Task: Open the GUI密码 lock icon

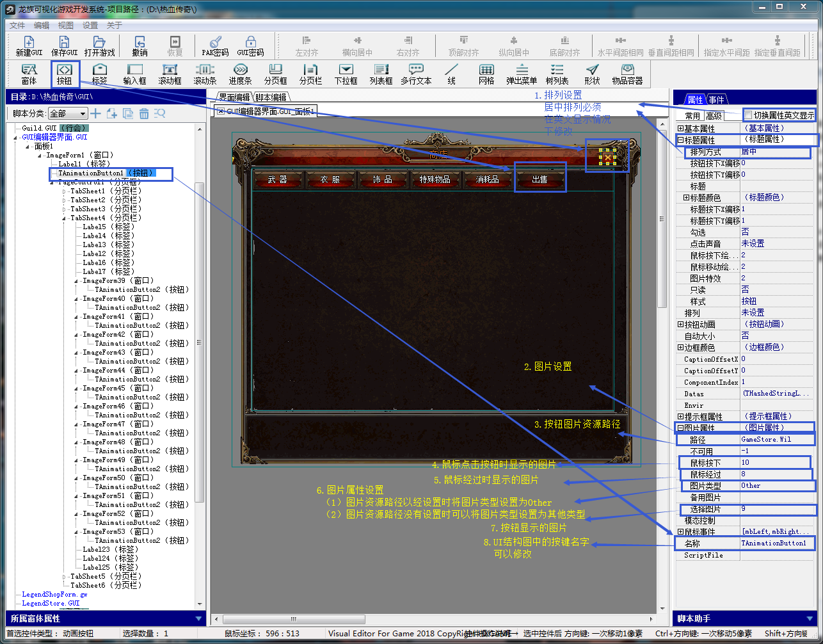Action: click(x=250, y=46)
